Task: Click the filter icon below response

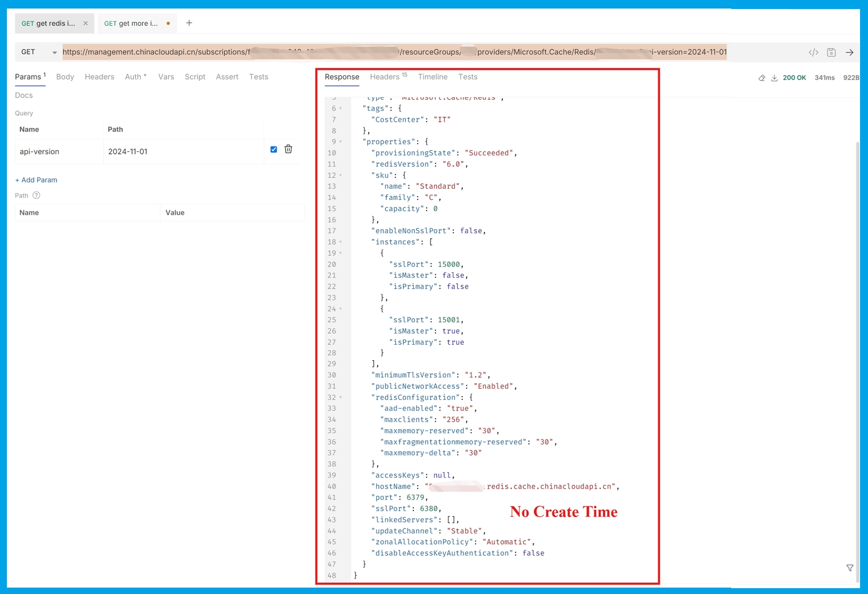Action: click(x=849, y=568)
